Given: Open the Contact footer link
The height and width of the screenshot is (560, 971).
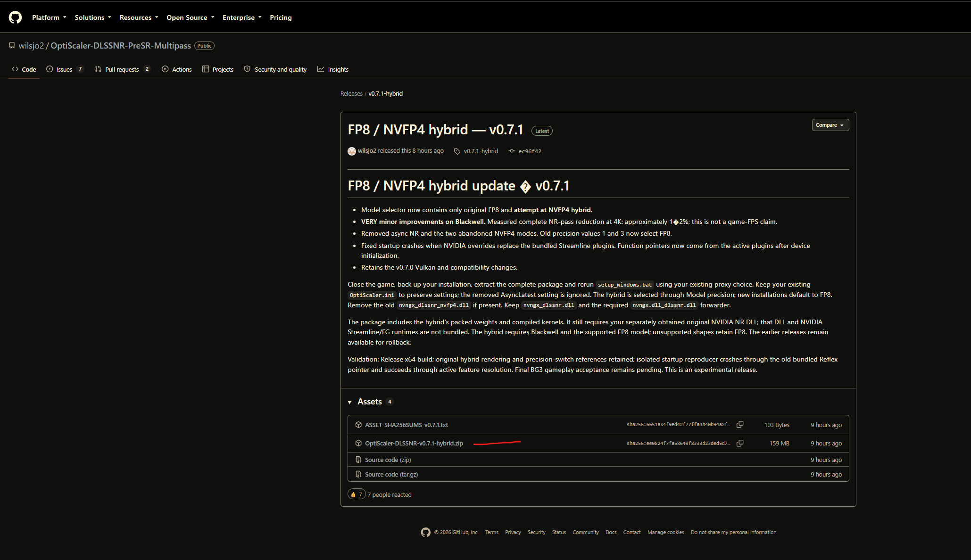Looking at the screenshot, I should [x=632, y=532].
